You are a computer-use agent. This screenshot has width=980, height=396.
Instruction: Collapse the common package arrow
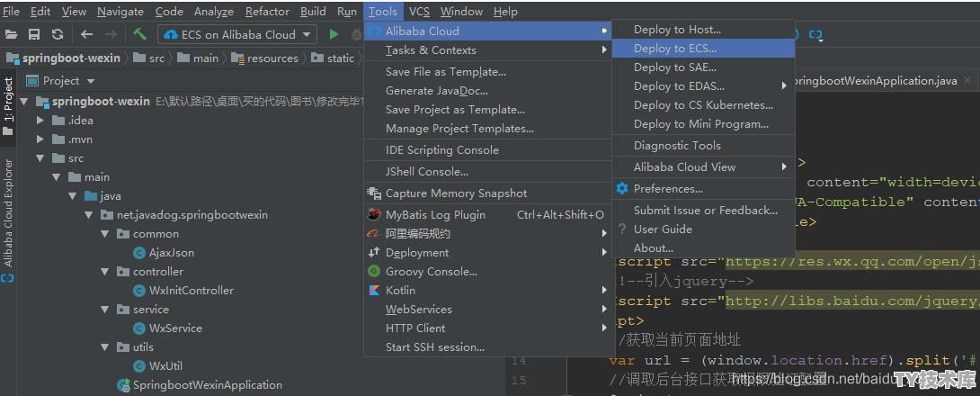104,234
